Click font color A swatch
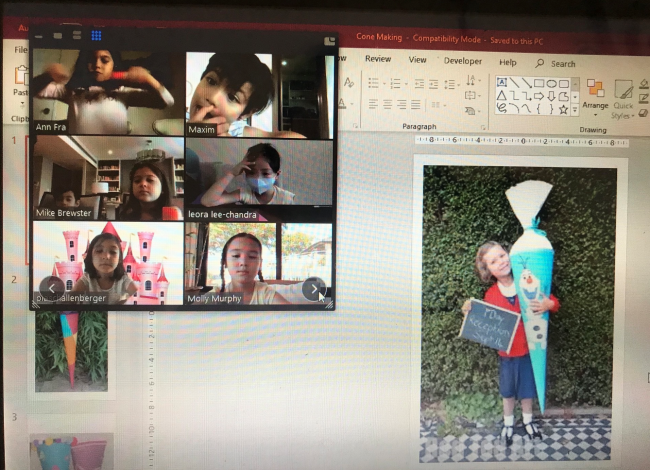Screen dimensions: 650x470 (x=342, y=102)
